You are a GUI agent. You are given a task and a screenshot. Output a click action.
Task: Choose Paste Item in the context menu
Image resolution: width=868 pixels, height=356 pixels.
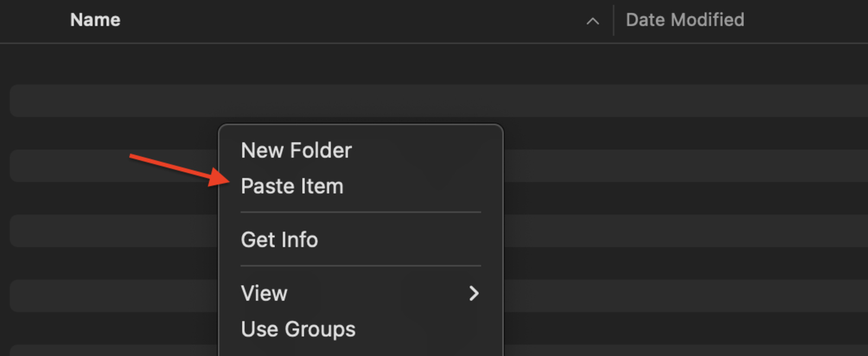coord(292,186)
